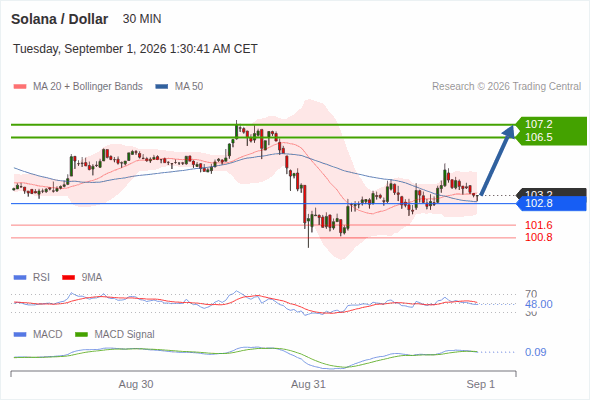The image size is (590, 400).
Task: Click the Solana / Dollar chart title
Action: 59,19
